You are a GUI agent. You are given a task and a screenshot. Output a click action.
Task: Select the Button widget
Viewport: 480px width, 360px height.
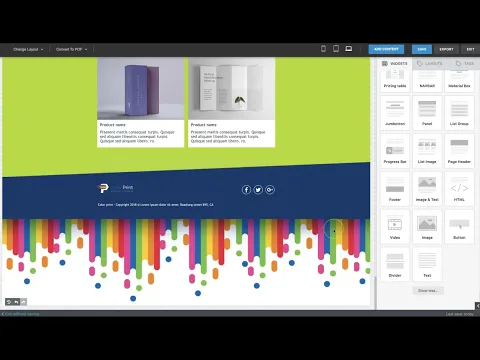coord(459,227)
